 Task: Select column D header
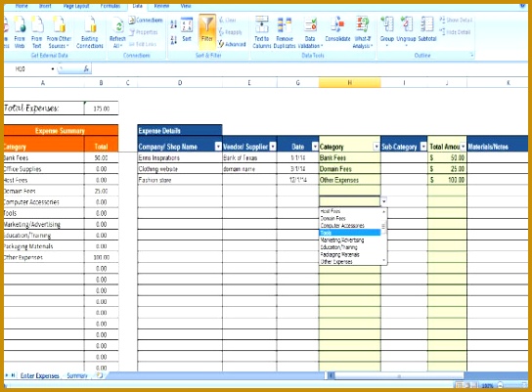coord(180,83)
